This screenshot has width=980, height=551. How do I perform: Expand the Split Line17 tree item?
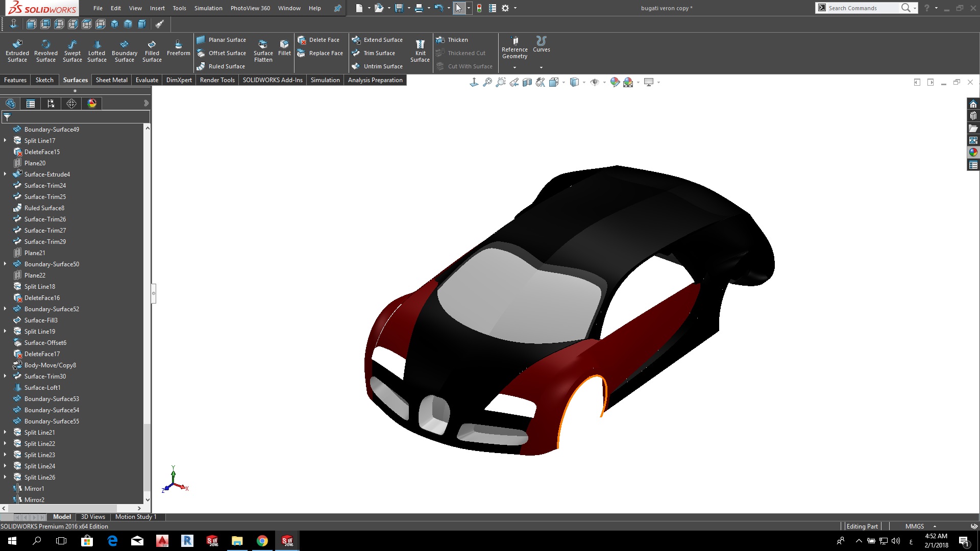[x=5, y=140]
